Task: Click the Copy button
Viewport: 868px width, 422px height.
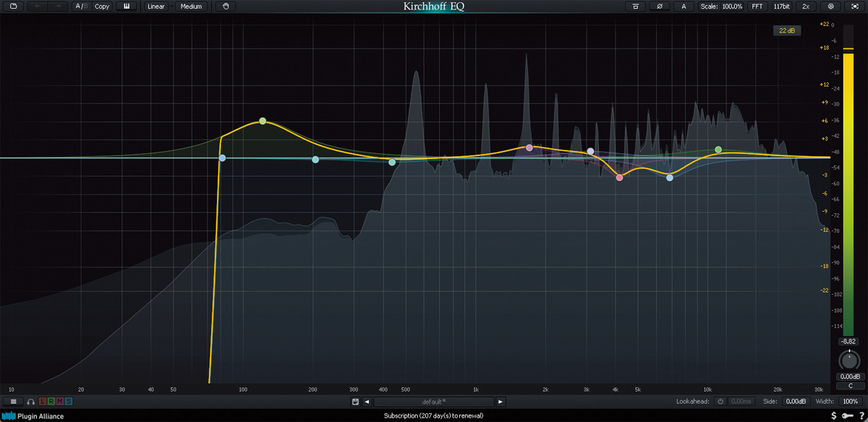Action: click(x=102, y=7)
